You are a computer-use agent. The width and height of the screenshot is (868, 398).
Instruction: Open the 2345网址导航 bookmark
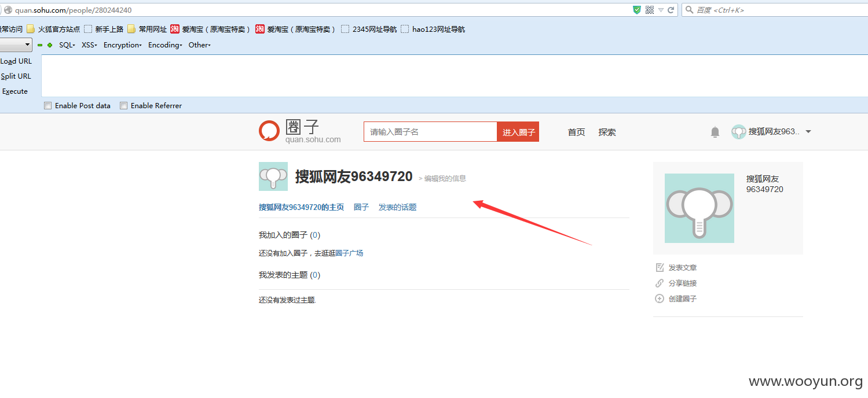pyautogui.click(x=369, y=29)
